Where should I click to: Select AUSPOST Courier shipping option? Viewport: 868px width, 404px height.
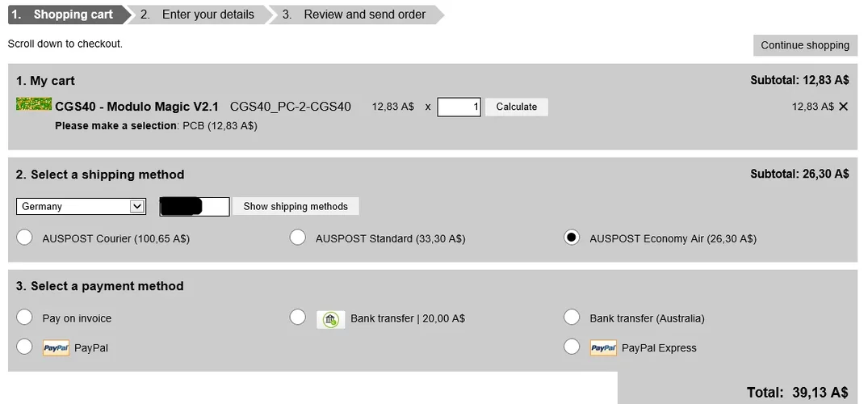24,238
